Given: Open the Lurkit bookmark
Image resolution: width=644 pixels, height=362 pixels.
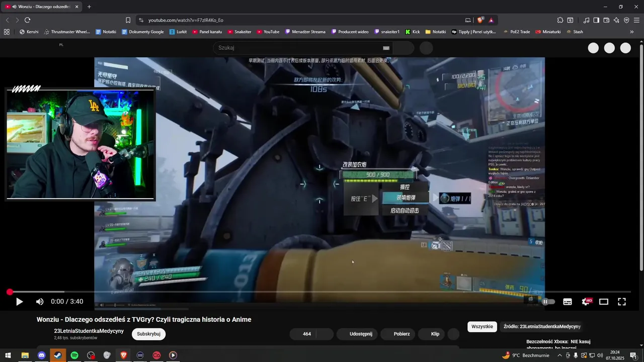Looking at the screenshot, I should click(x=178, y=32).
